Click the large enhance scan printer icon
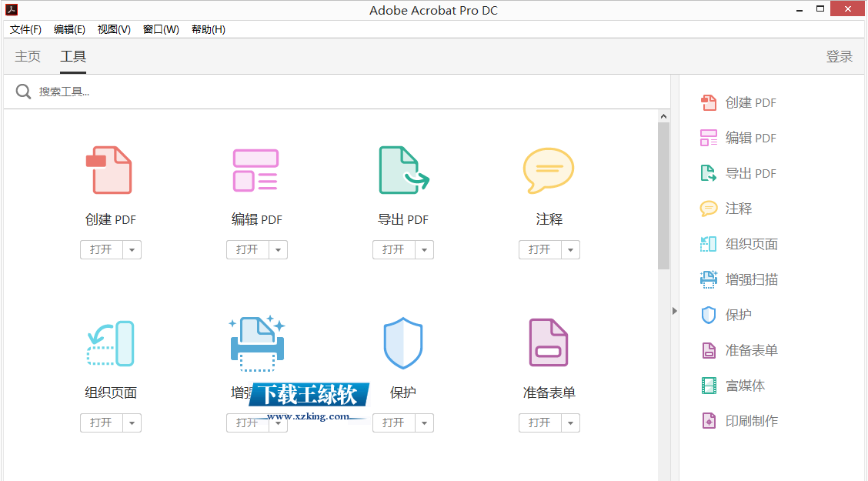This screenshot has height=481, width=868. [257, 343]
